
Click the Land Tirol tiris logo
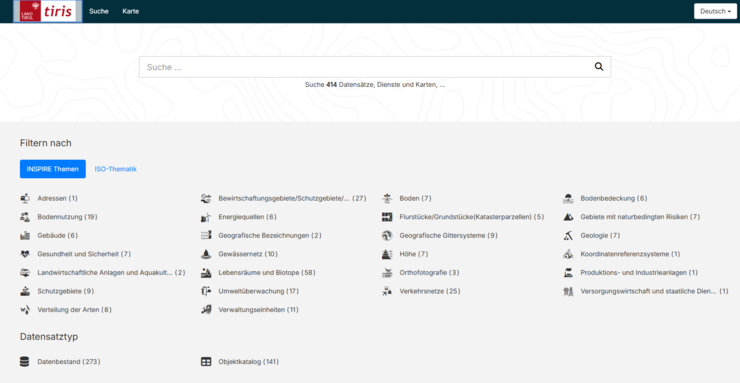[x=48, y=11]
